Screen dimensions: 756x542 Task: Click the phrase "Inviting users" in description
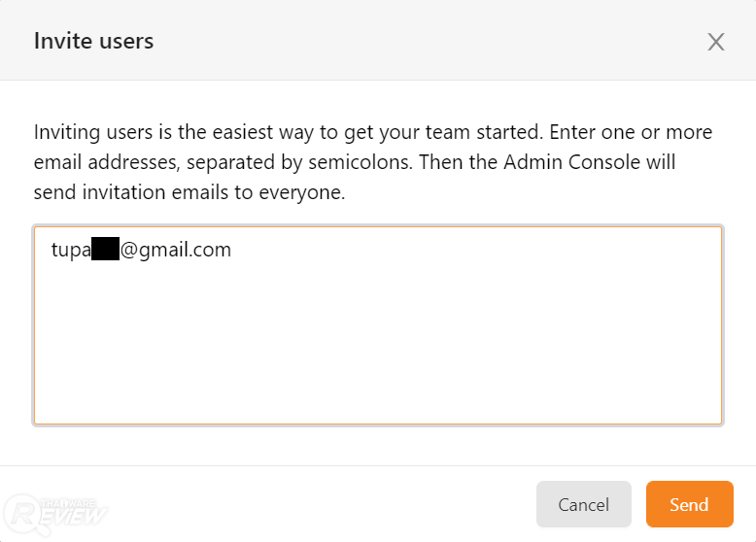pos(90,131)
